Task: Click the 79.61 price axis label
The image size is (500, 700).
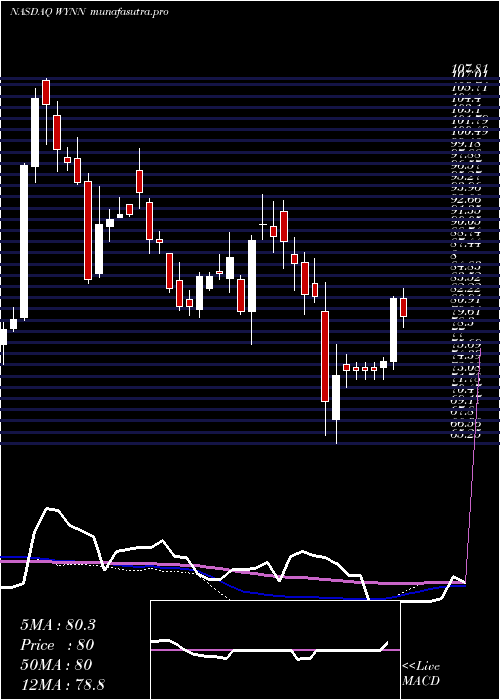Action: coord(466,312)
